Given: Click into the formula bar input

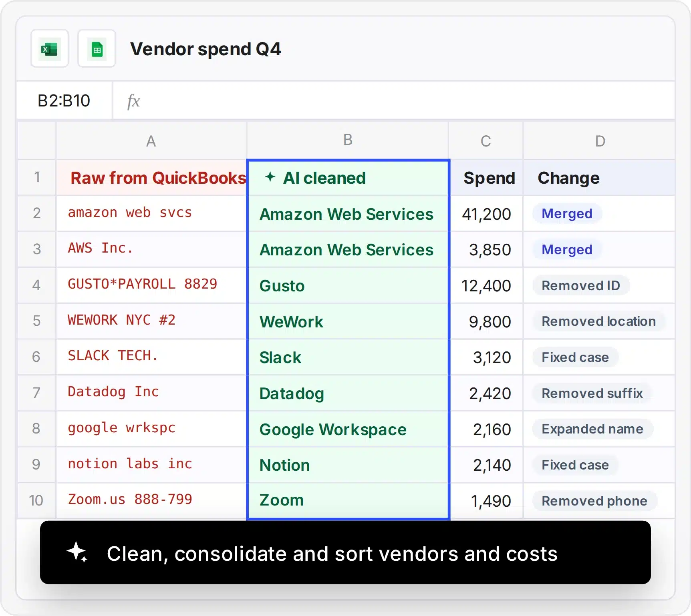Looking at the screenshot, I should [394, 100].
